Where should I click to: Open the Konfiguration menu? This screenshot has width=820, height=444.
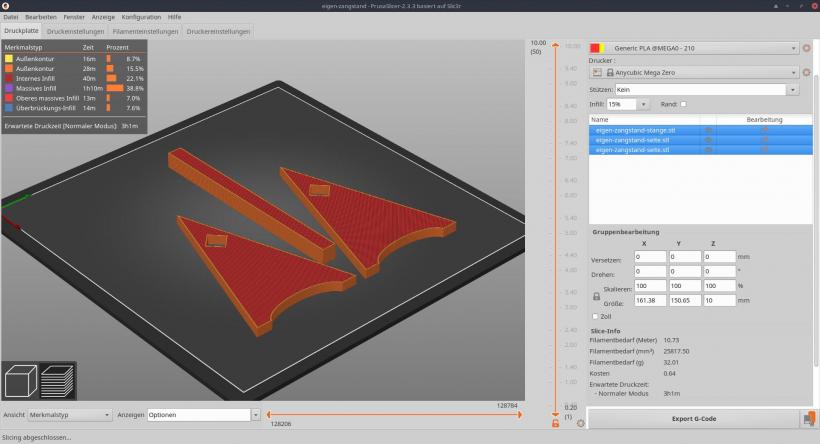141,17
